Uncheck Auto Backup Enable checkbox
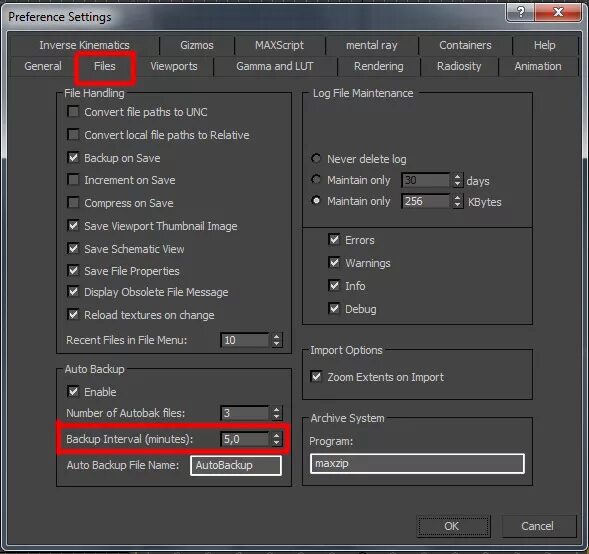 73,392
